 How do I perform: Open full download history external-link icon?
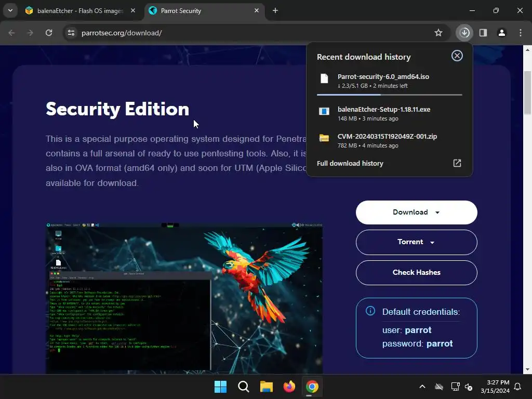click(x=457, y=163)
